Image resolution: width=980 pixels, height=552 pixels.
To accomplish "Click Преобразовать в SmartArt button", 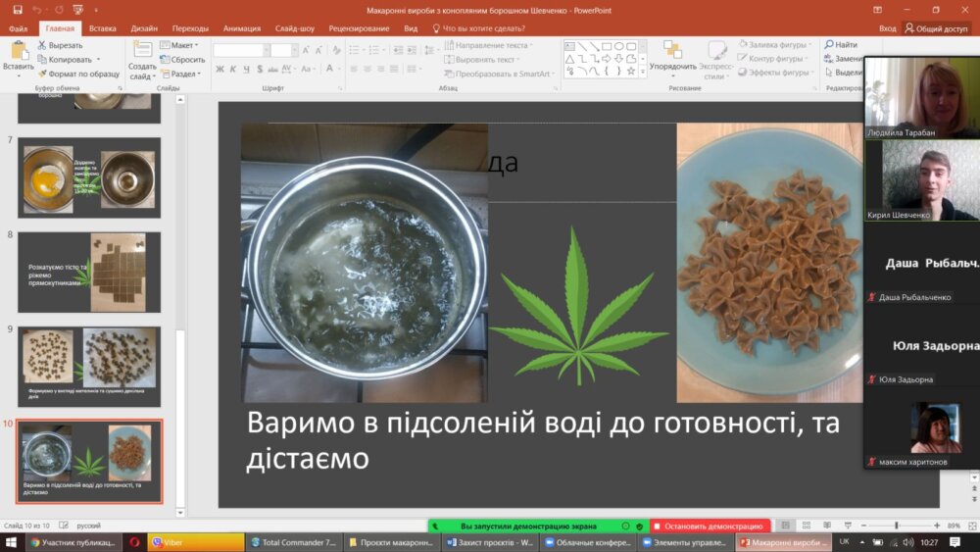I will click(500, 74).
